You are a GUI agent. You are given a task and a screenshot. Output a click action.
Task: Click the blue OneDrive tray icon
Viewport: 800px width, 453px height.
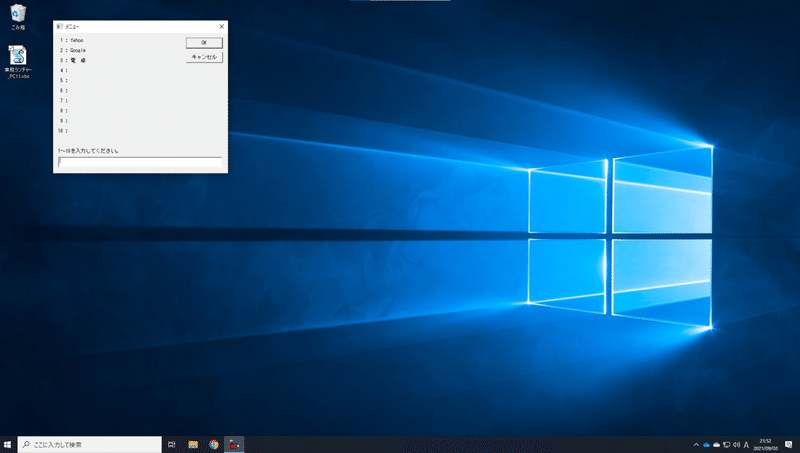point(707,445)
